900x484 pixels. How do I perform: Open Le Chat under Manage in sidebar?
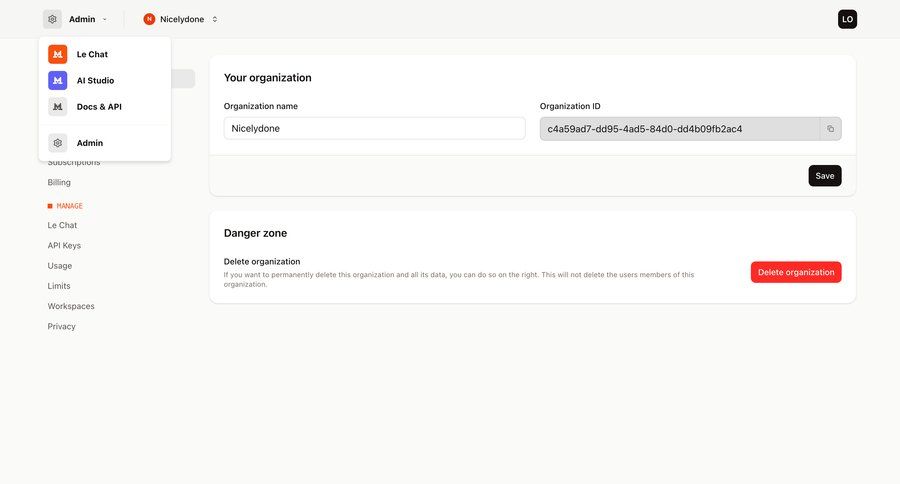click(62, 225)
